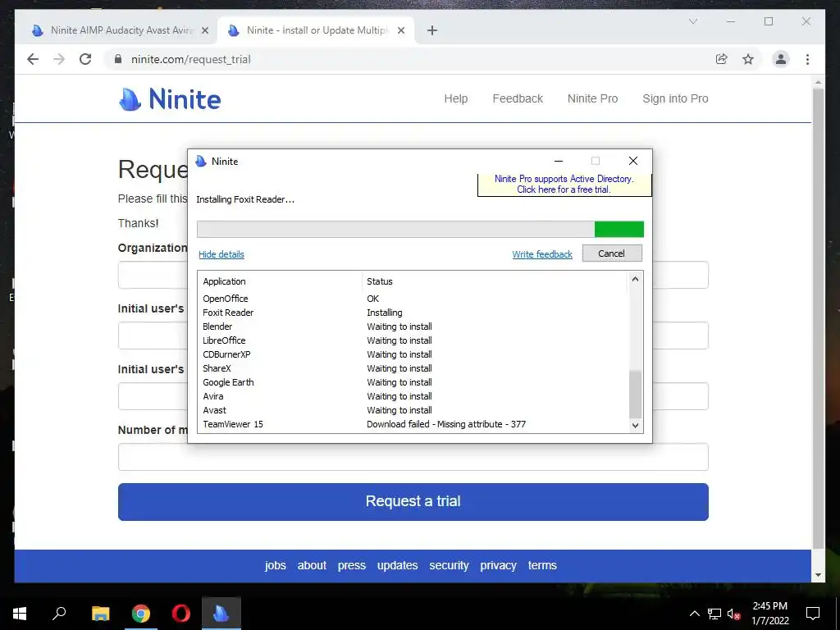Click Sign into Pro link
Image resolution: width=840 pixels, height=630 pixels.
tap(675, 98)
